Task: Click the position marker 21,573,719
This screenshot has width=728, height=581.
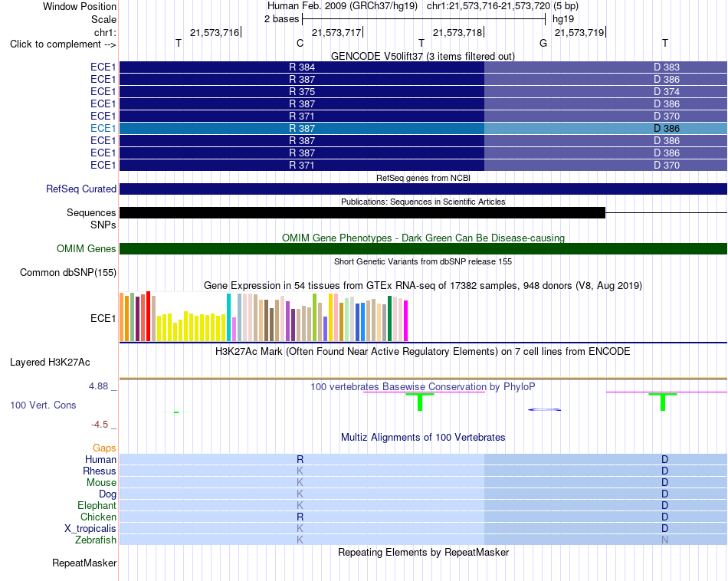Action: point(580,32)
